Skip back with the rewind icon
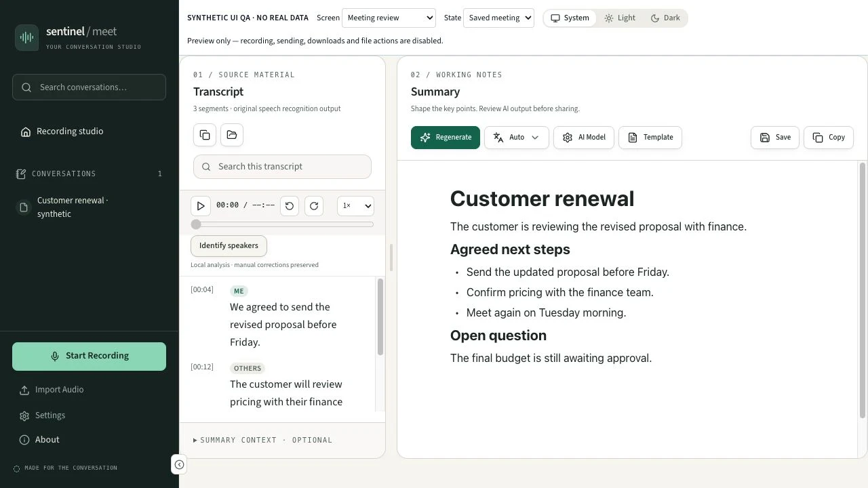The width and height of the screenshot is (868, 488). coord(290,206)
